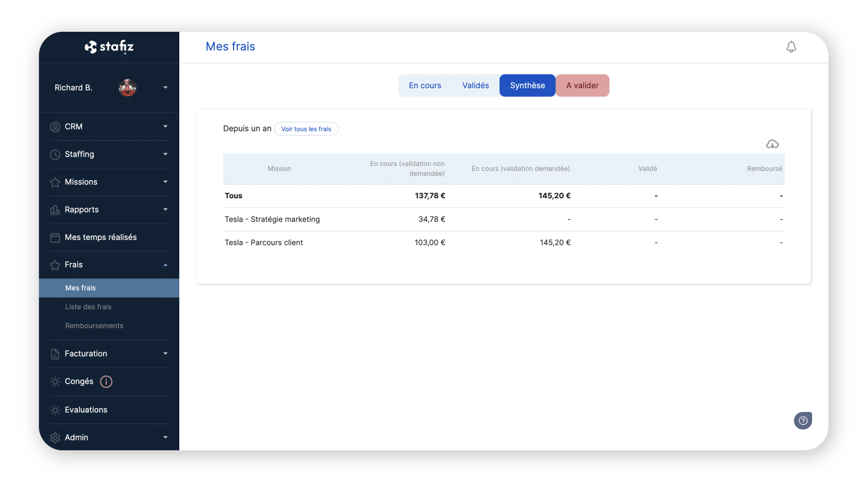Click the 34,78 € amount

coord(432,219)
